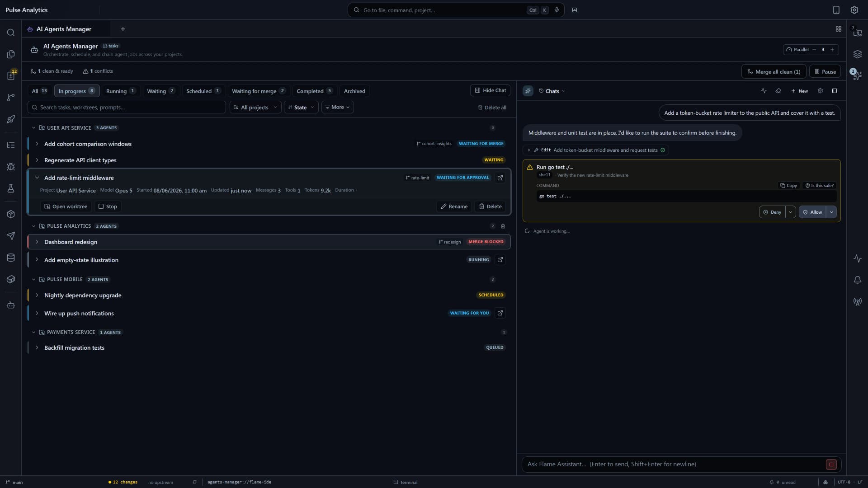The image size is (868, 488).
Task: Open external link for Add rate-limit middleware
Action: point(500,178)
